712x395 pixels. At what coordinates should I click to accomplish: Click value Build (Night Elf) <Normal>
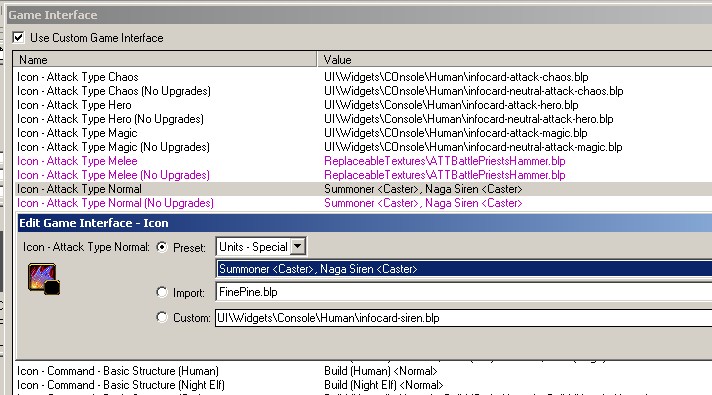(384, 385)
